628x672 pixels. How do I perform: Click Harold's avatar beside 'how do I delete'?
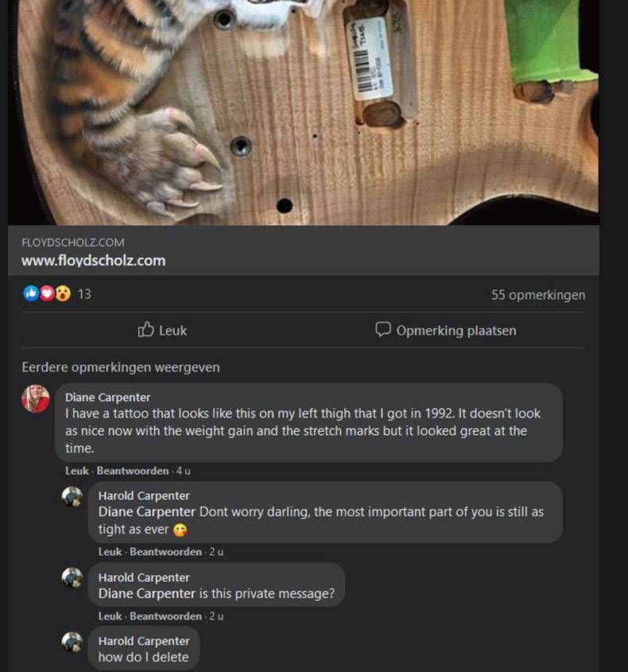pos(72,643)
